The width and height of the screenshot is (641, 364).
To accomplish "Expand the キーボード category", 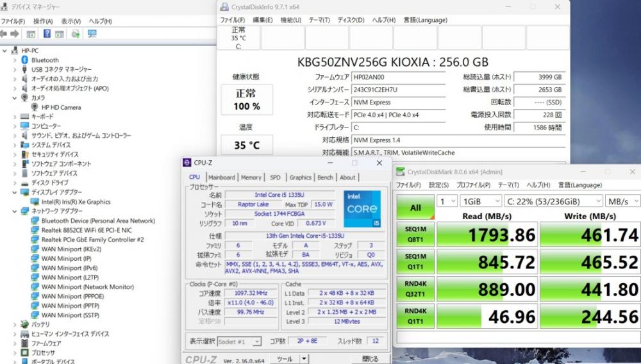I will click(15, 117).
